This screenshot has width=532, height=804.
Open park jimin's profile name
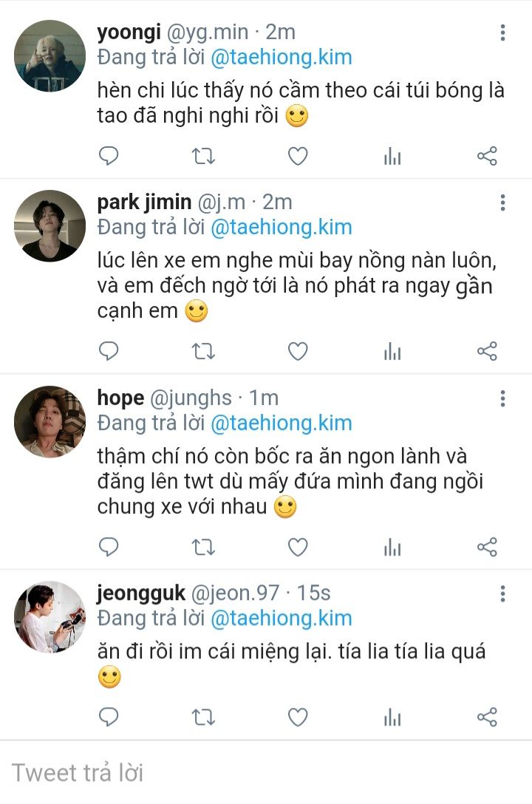[x=145, y=202]
